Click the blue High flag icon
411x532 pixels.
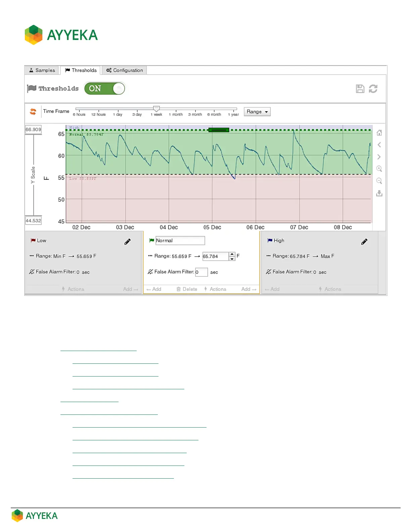[270, 240]
